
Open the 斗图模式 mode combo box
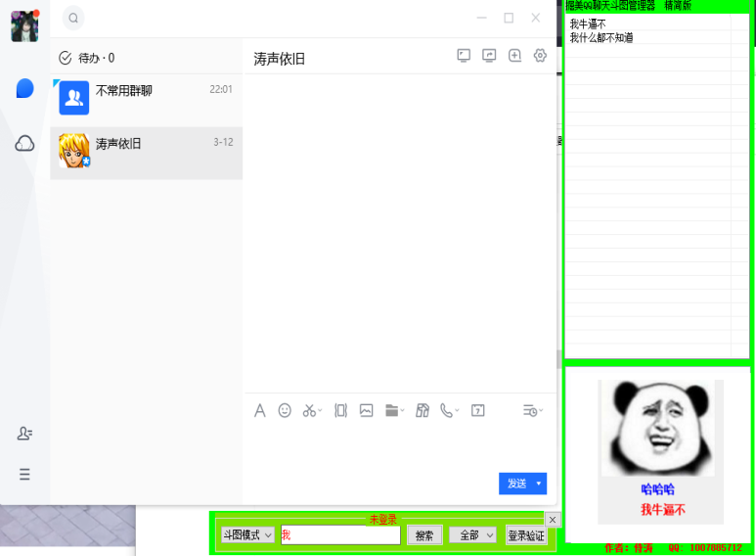(x=247, y=534)
